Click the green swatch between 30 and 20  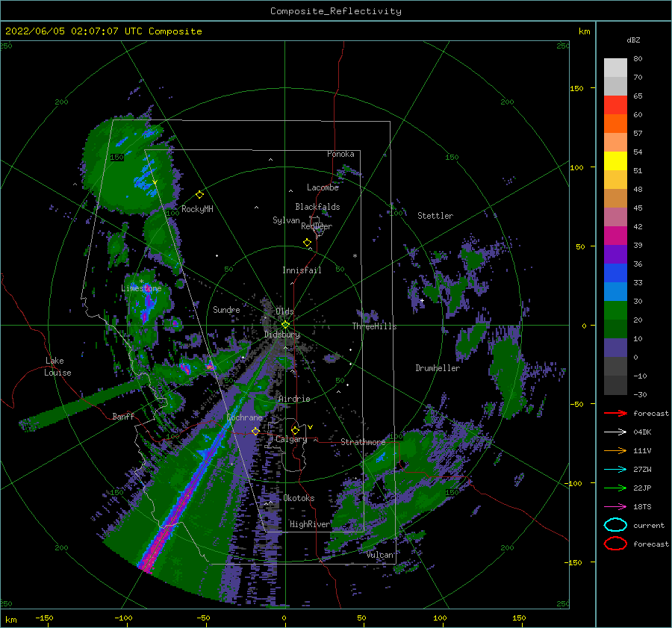[615, 311]
